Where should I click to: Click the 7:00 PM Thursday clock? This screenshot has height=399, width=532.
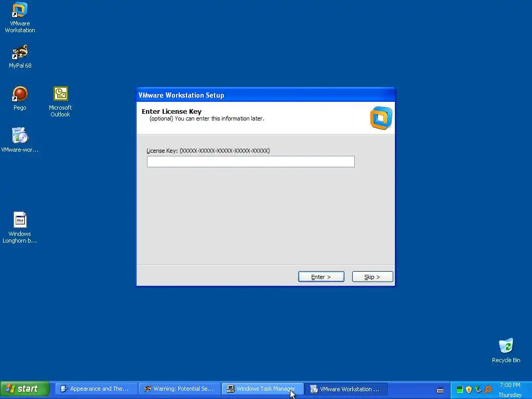point(510,390)
